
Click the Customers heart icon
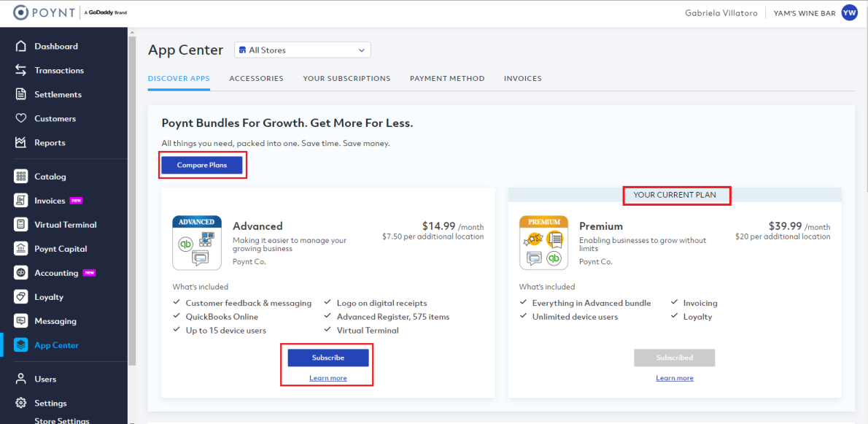coord(21,118)
